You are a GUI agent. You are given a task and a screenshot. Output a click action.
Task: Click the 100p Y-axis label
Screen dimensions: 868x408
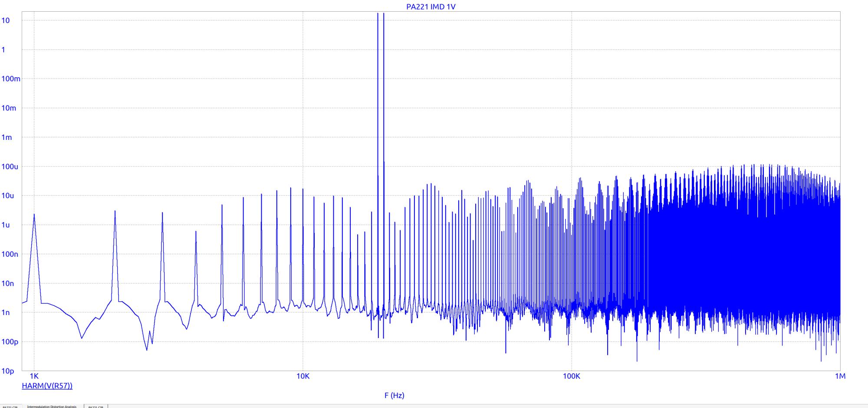pos(10,342)
